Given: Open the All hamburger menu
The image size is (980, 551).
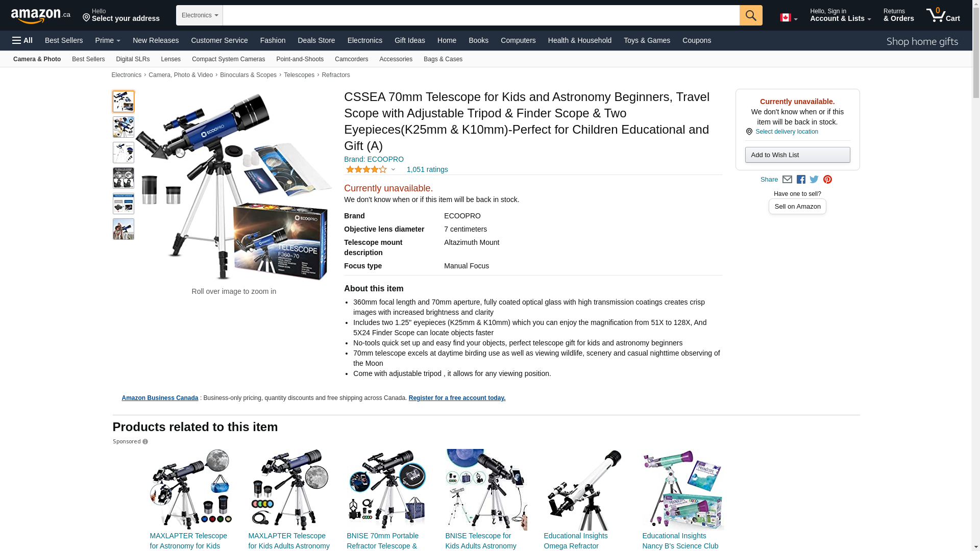Looking at the screenshot, I should click(22, 40).
